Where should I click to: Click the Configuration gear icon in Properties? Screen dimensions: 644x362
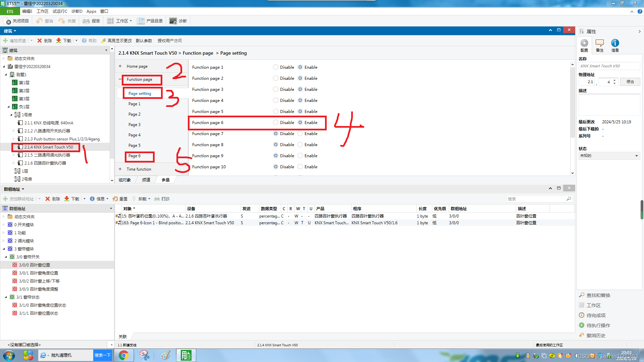[584, 43]
